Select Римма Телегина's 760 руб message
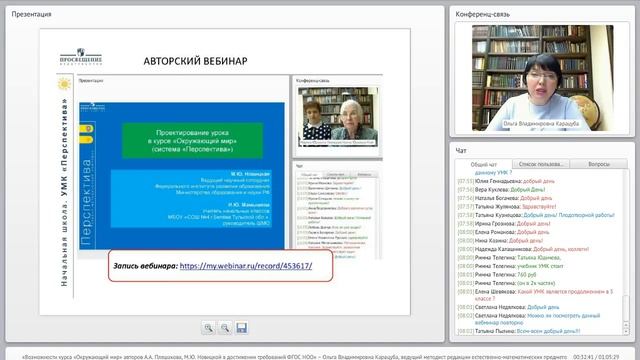The image size is (640, 360). [497, 275]
